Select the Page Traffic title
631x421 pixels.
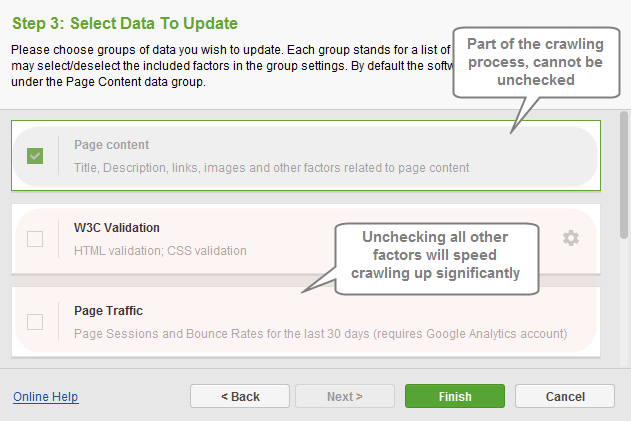(x=108, y=311)
